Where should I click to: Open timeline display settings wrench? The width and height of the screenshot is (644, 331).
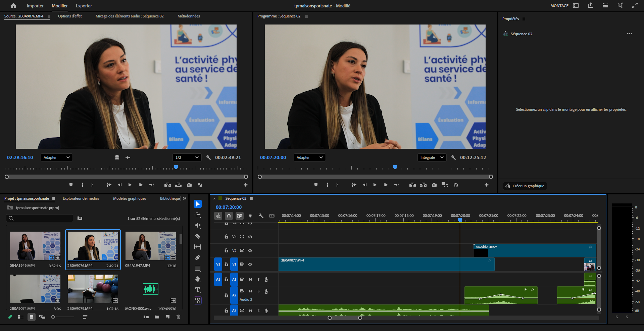(x=261, y=216)
